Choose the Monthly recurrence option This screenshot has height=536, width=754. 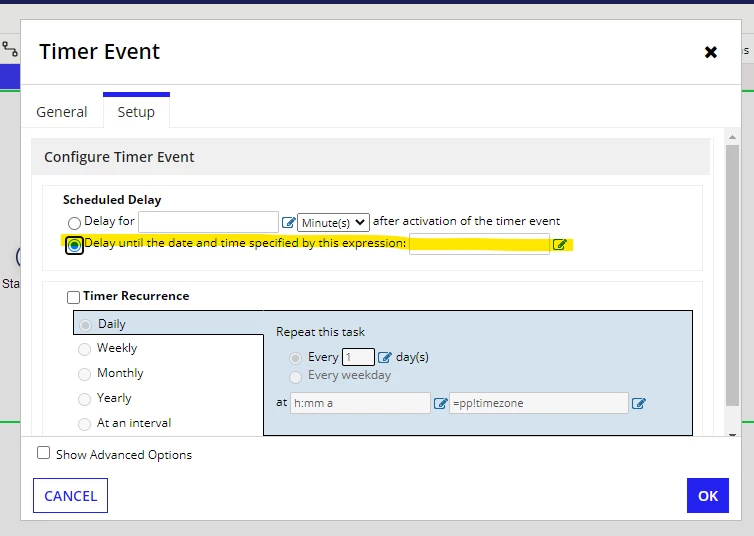pos(84,374)
